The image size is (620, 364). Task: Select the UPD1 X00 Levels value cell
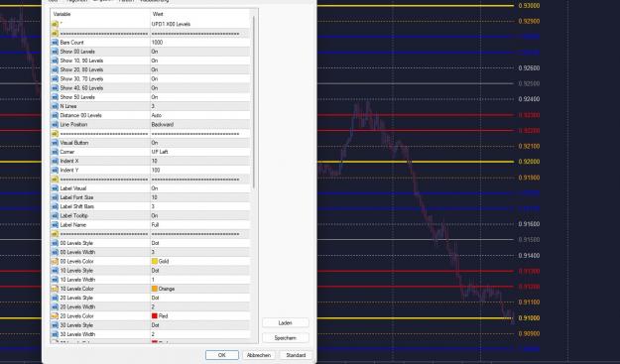pos(200,24)
